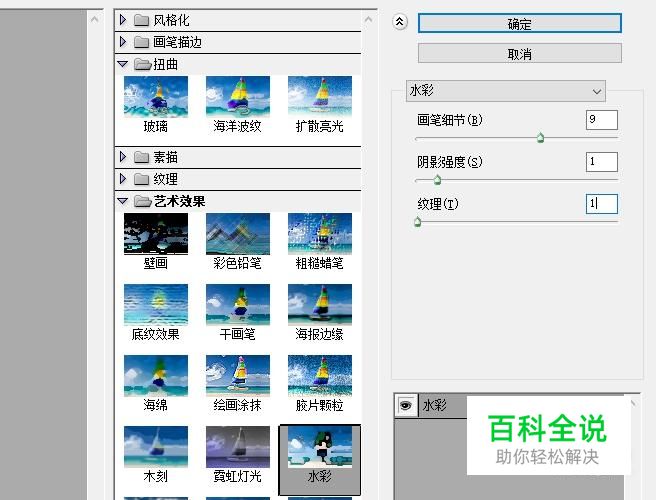The width and height of the screenshot is (656, 500).
Task: Confirm with the 确定 button
Action: (x=520, y=23)
